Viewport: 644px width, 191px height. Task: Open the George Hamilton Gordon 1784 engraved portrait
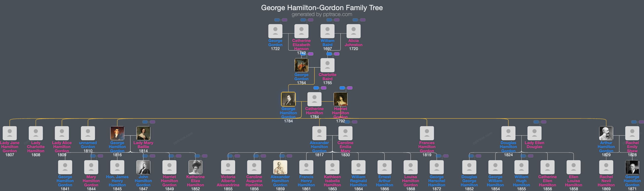(x=288, y=99)
